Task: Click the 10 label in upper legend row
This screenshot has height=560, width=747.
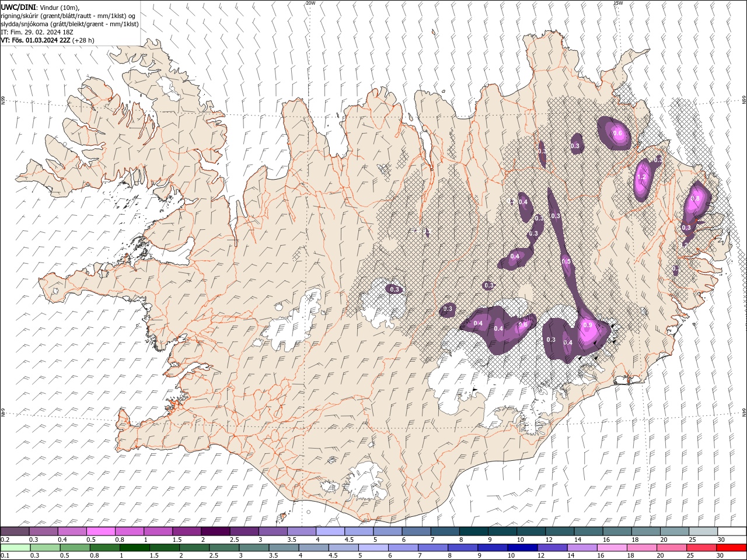Action: 520,540
